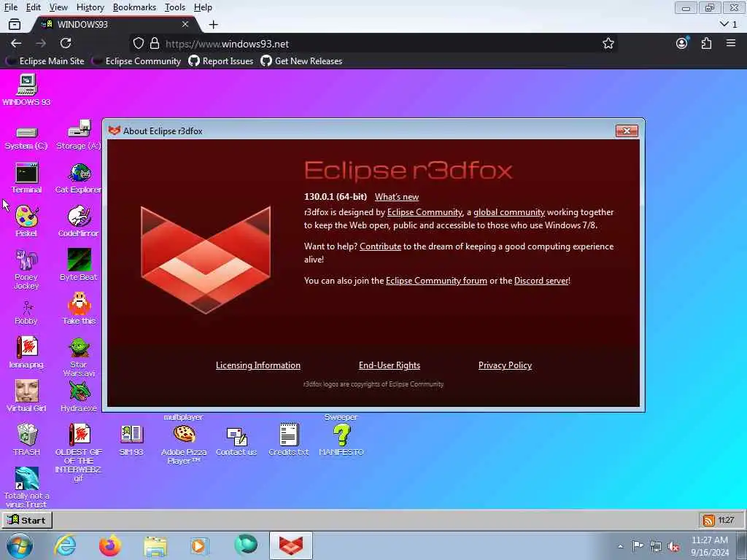Open the File menu
This screenshot has height=560, width=747.
click(10, 7)
